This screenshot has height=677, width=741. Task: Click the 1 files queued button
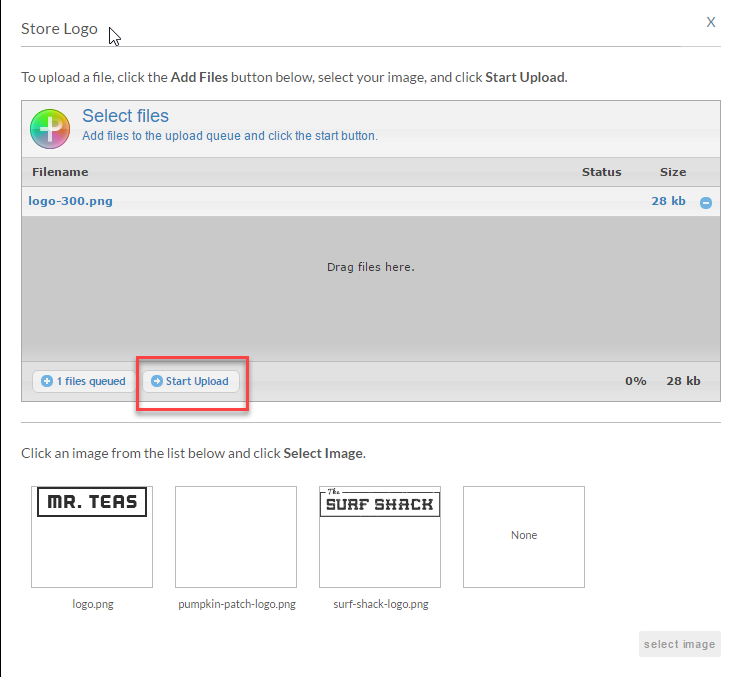click(x=84, y=381)
